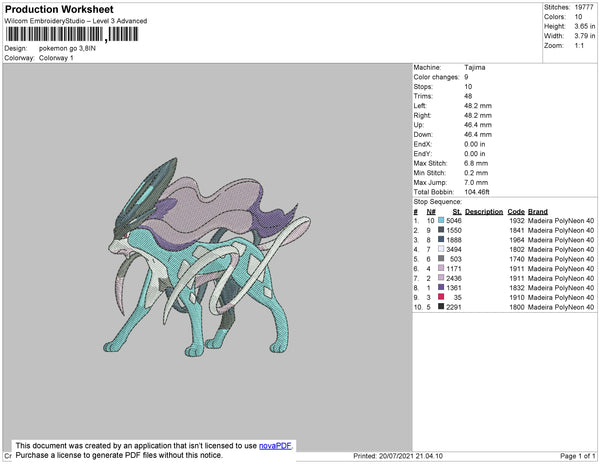Select thread code '1832'
The height and width of the screenshot is (464, 600).
[517, 288]
